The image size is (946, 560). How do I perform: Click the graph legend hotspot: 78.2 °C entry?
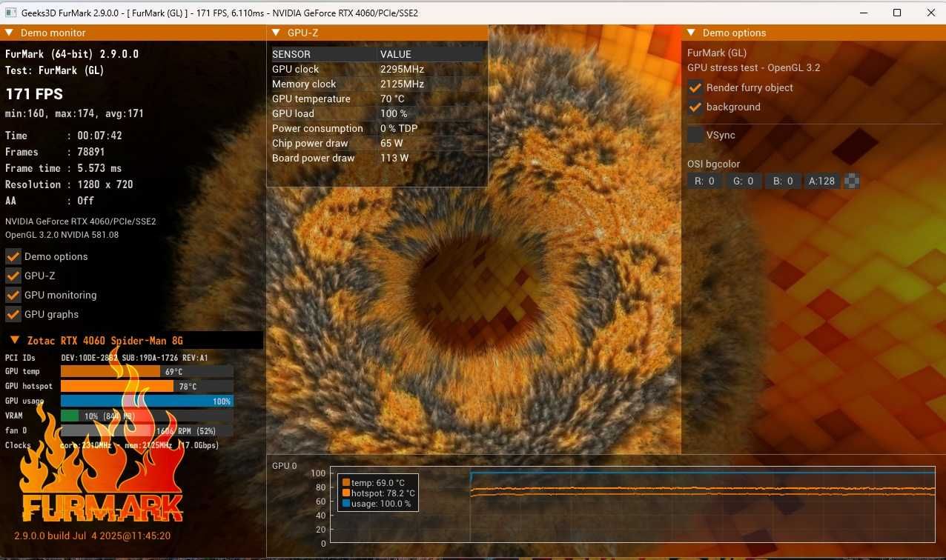click(x=379, y=493)
